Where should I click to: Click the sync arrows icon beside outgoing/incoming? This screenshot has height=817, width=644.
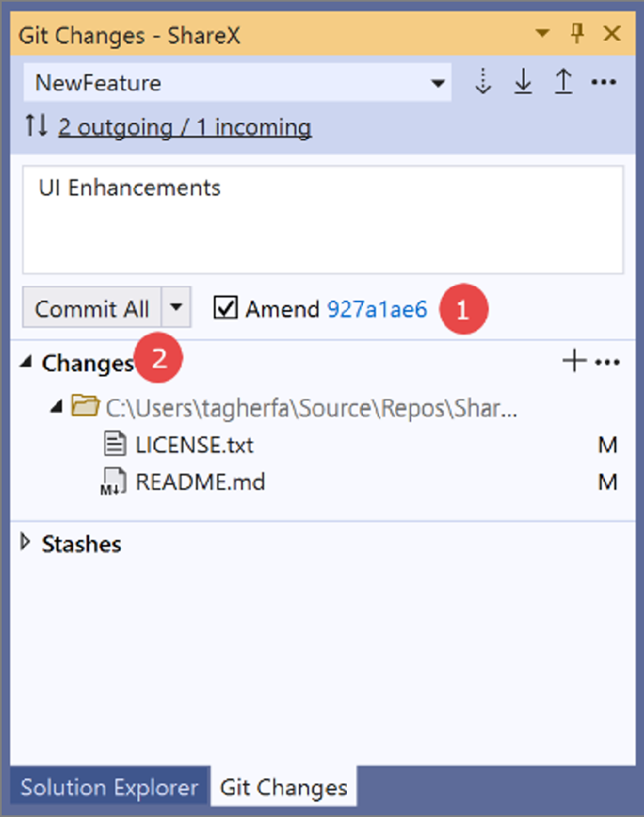coord(36,127)
